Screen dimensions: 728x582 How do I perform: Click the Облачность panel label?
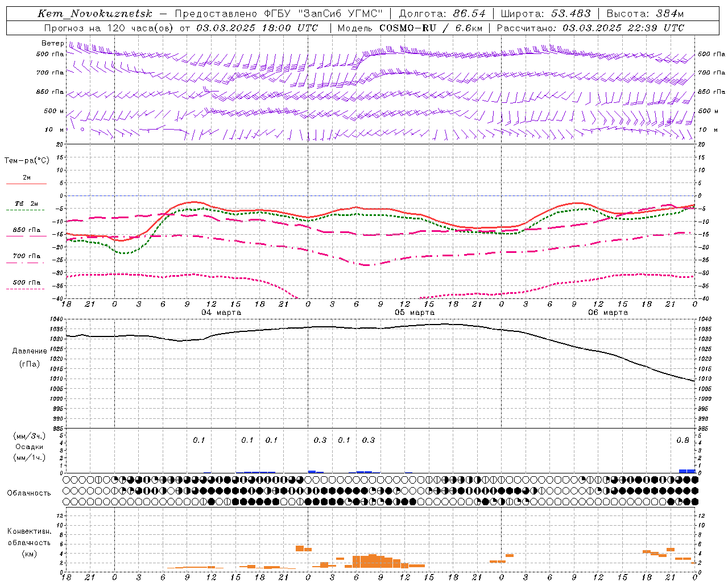[29, 493]
